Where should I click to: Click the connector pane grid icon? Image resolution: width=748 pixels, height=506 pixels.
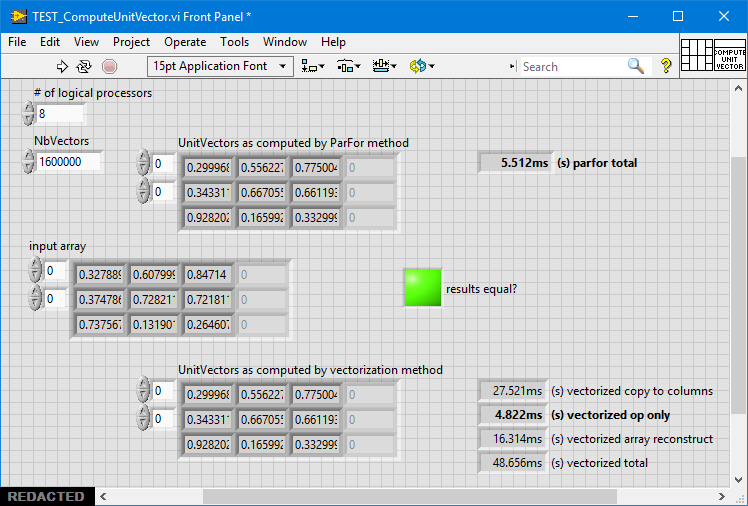coord(696,55)
